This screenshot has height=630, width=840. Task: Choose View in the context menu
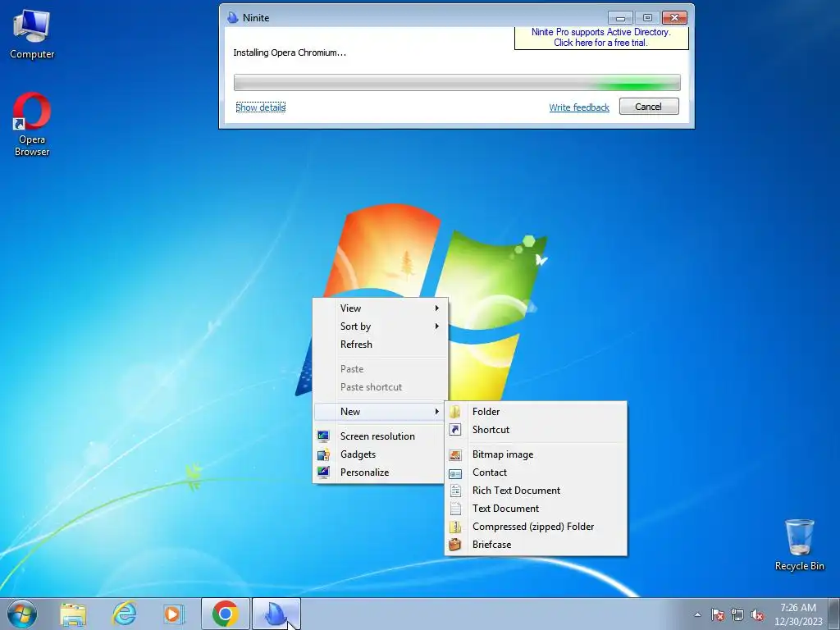[379, 308]
